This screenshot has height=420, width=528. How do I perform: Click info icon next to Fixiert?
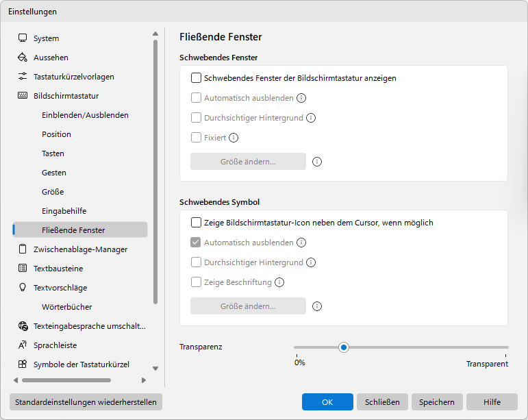pyautogui.click(x=234, y=138)
